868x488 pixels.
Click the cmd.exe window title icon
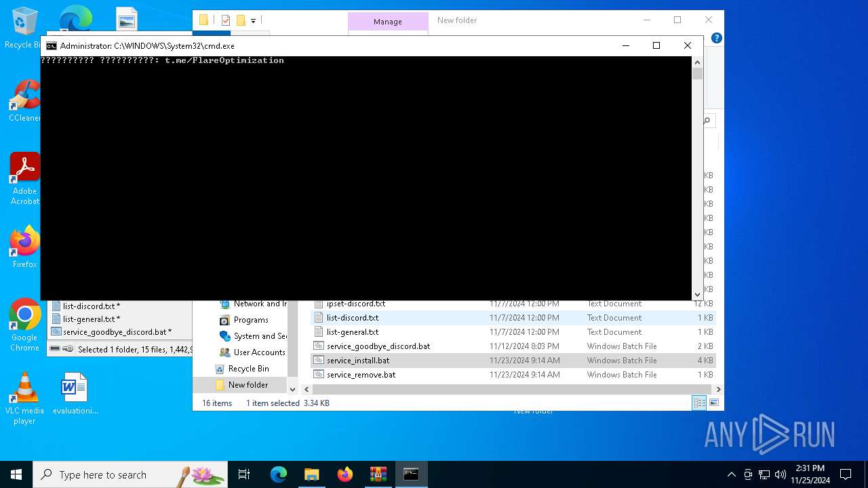(x=52, y=46)
